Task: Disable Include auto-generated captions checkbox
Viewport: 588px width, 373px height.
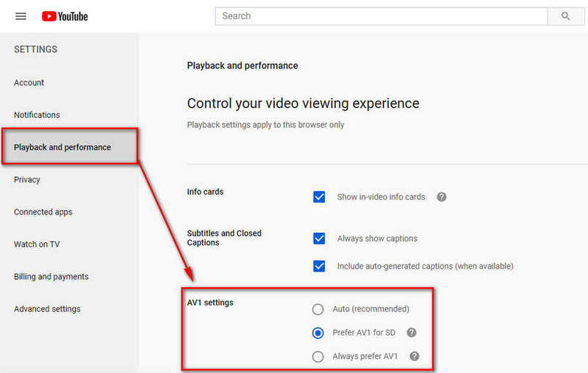Action: 319,266
